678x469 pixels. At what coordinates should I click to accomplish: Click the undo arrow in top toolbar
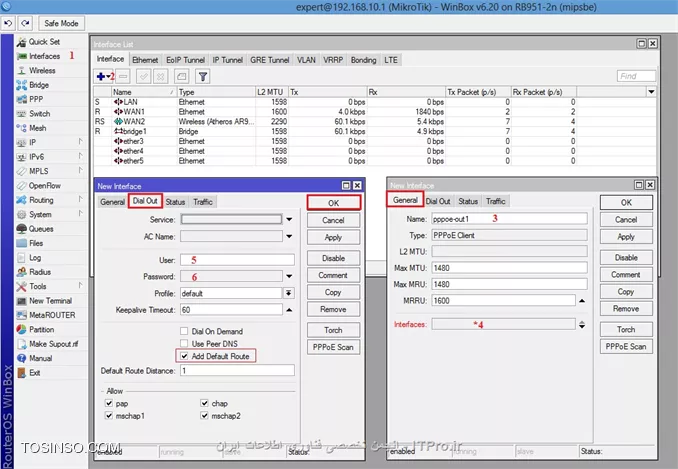point(8,23)
